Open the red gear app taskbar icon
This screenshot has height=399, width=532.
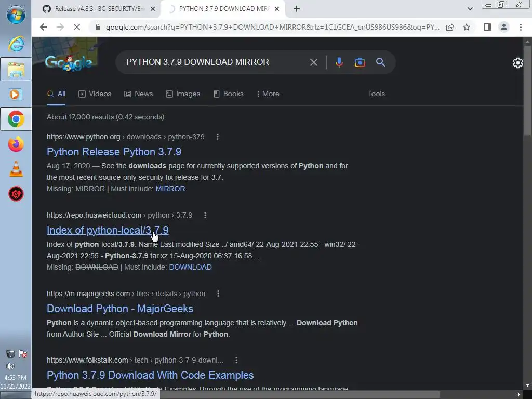pos(16,194)
